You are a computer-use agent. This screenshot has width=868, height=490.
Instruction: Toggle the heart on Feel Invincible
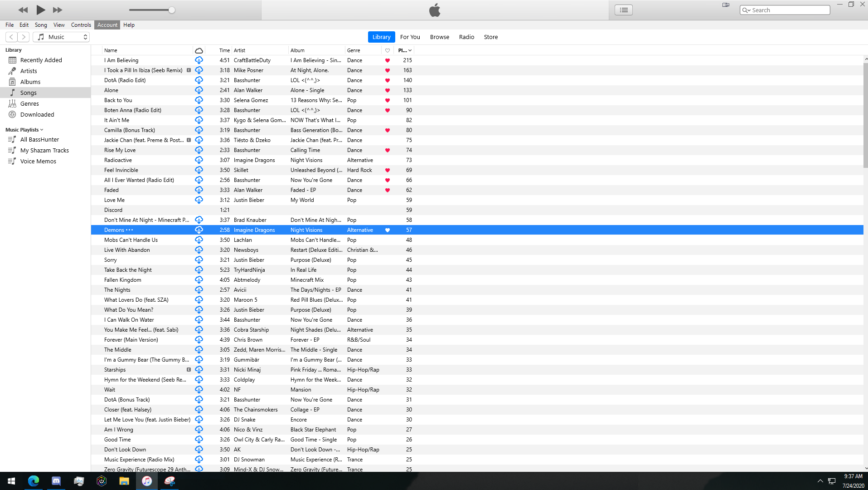point(388,170)
